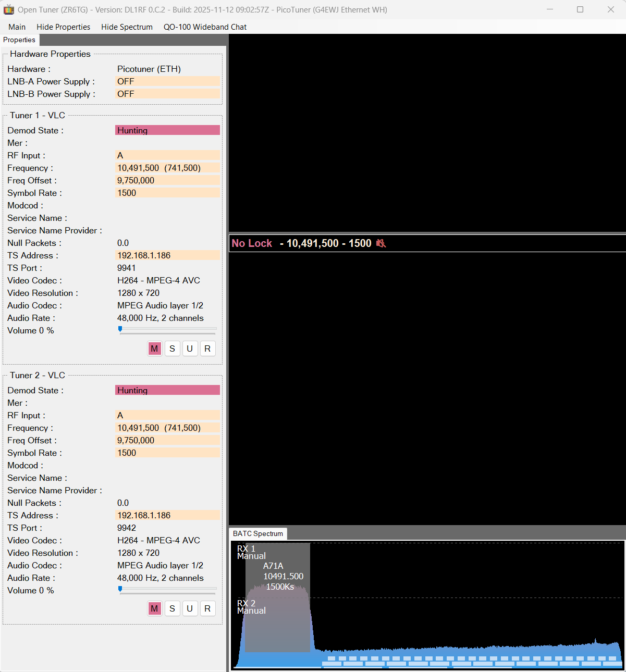Viewport: 626px width, 672px height.
Task: Open the QO-100 Wideband Chat
Action: point(205,27)
